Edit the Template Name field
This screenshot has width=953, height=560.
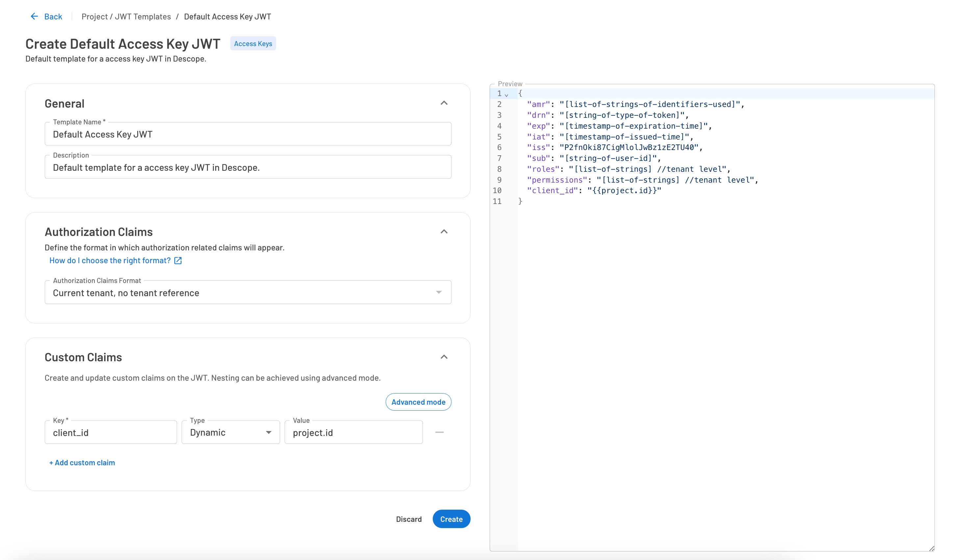(248, 134)
